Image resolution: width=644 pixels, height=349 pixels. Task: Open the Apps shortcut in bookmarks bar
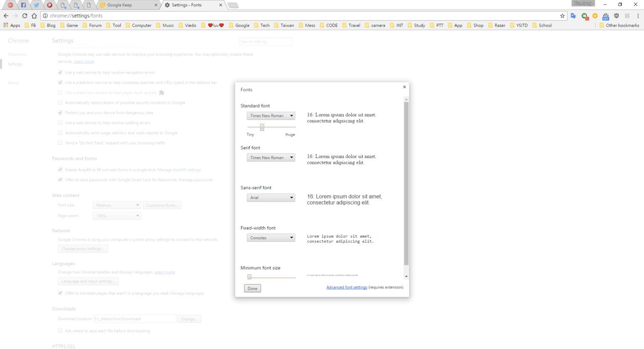pos(12,25)
